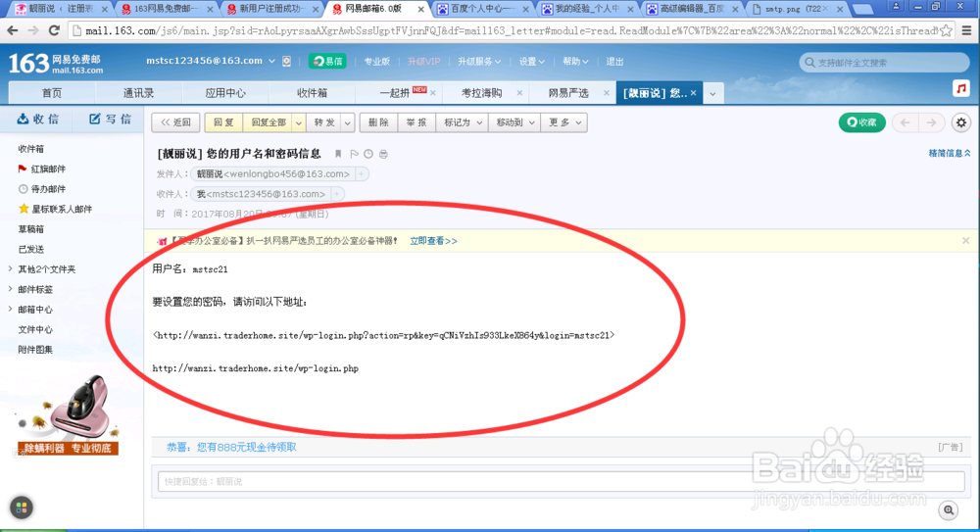Click the browser forward arrow
980x532 pixels.
click(x=33, y=30)
